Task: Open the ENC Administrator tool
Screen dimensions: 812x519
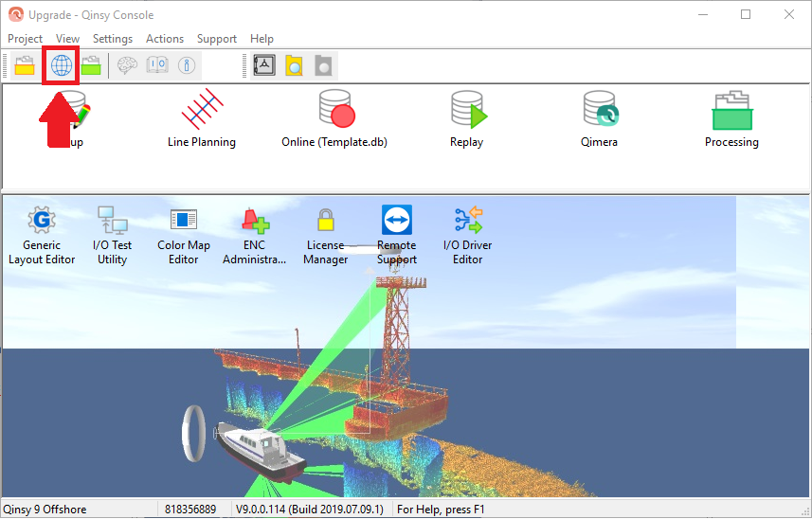Action: click(254, 235)
